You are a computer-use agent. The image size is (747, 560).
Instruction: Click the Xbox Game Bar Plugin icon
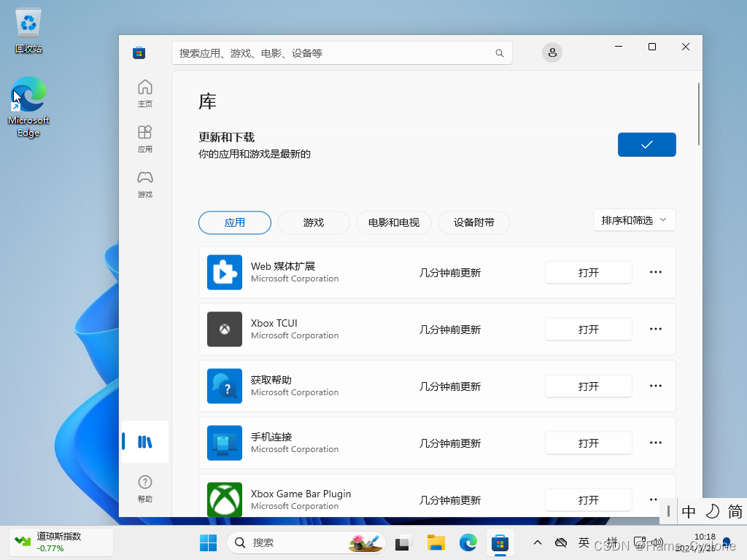tap(225, 499)
